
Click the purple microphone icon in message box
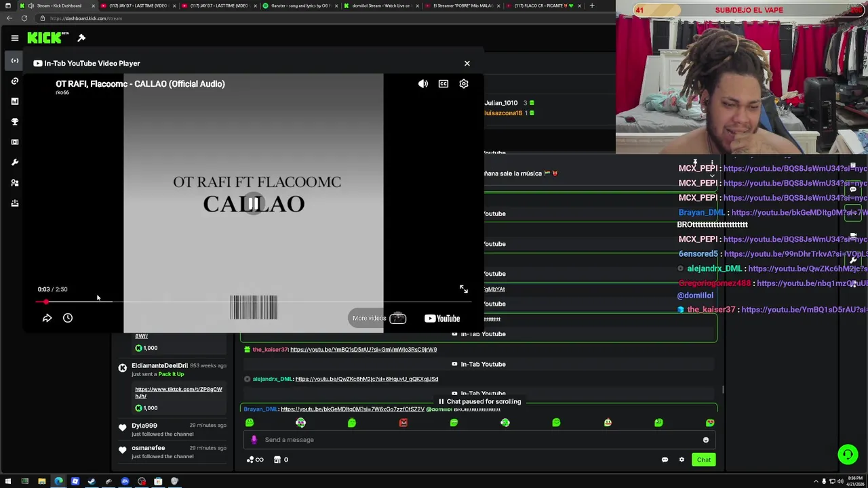click(x=254, y=440)
